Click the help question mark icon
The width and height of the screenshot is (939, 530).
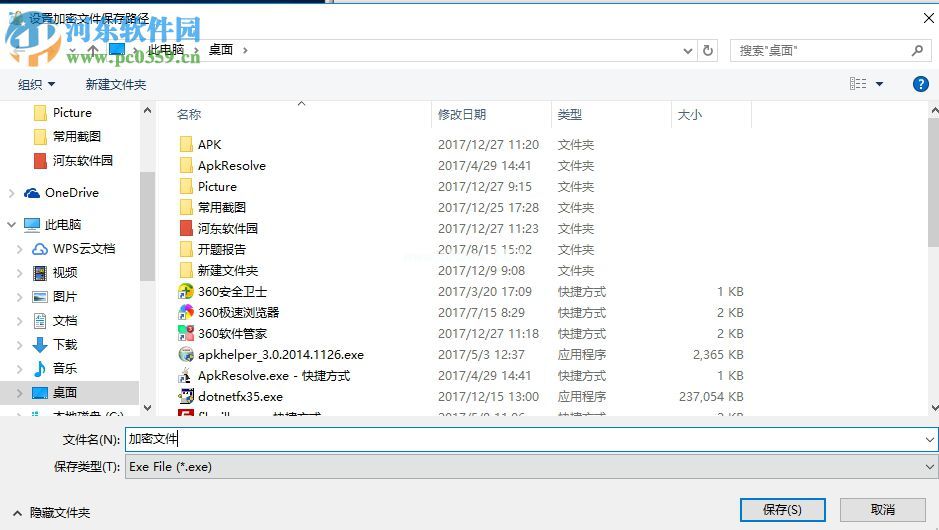click(921, 85)
